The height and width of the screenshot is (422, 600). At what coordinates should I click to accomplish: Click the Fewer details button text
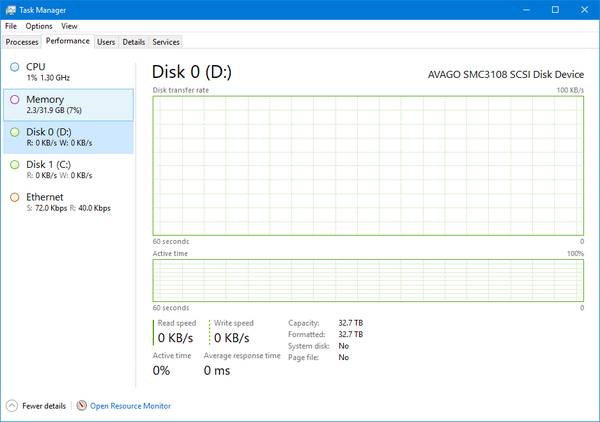tap(43, 406)
